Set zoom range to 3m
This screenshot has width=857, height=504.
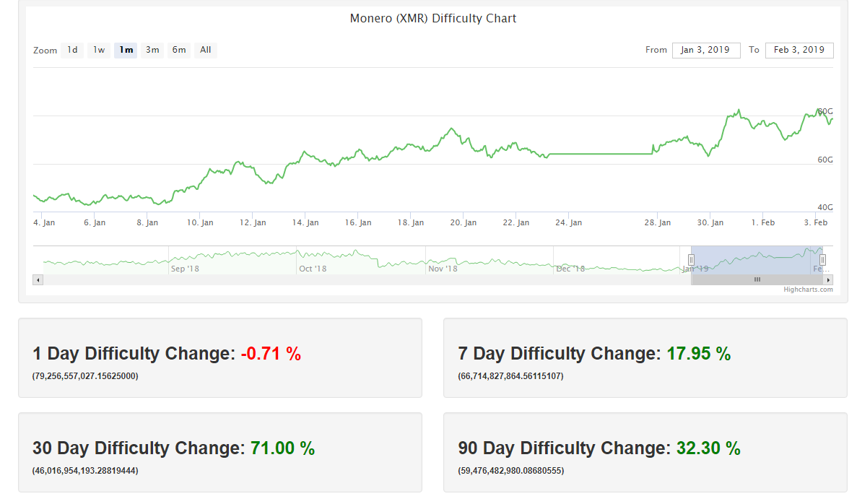click(x=152, y=50)
